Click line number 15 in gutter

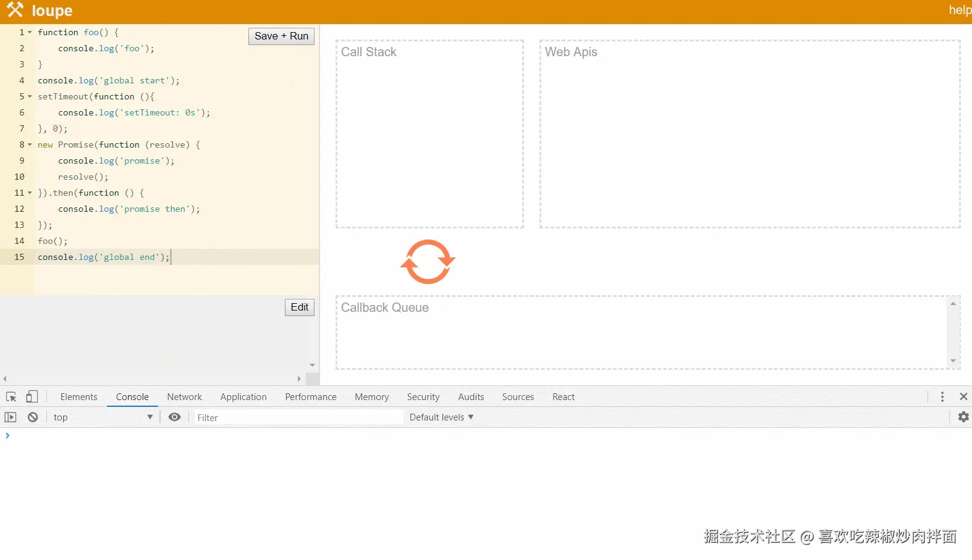pyautogui.click(x=19, y=257)
